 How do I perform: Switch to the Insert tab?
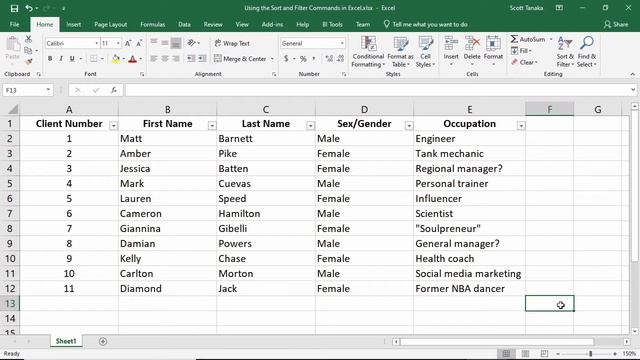[x=73, y=24]
